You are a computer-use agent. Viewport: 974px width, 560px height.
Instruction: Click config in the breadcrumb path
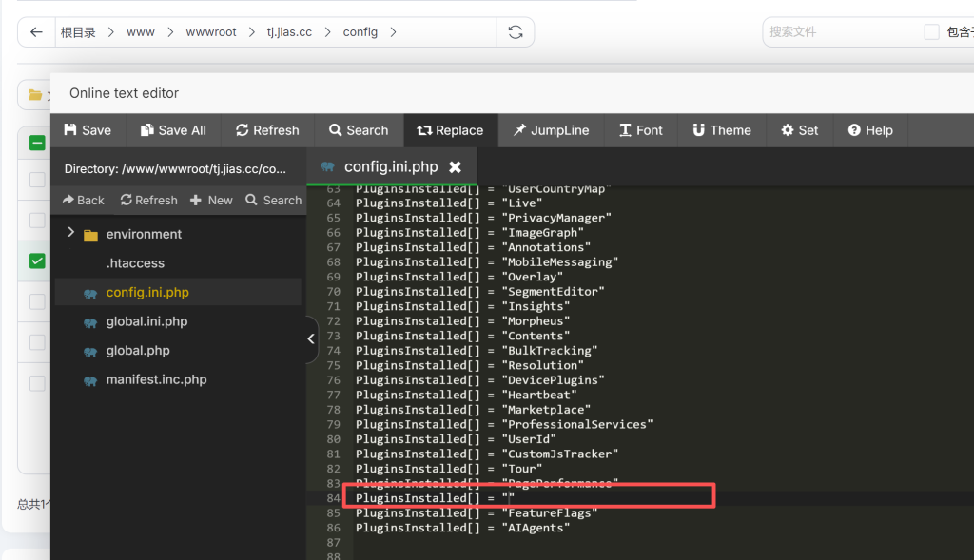pyautogui.click(x=360, y=32)
